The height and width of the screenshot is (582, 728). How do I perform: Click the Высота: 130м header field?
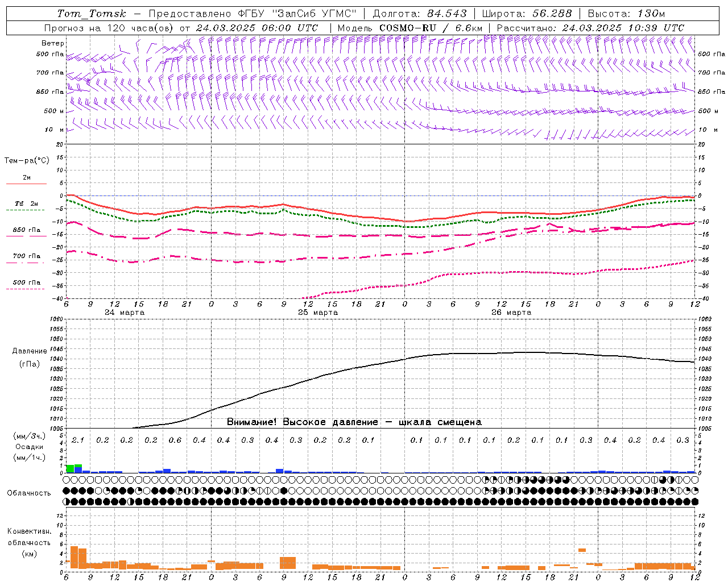tap(626, 14)
